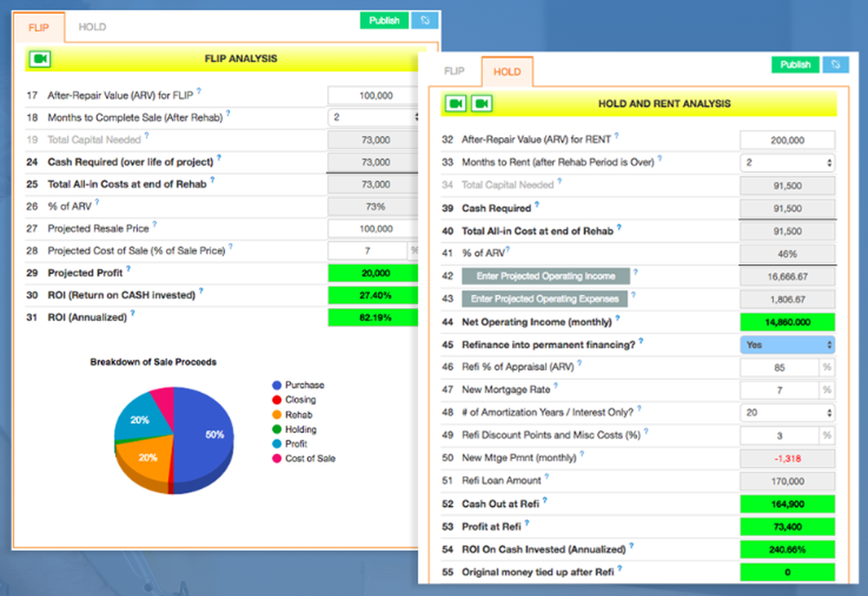The height and width of the screenshot is (596, 868).
Task: Click Projected Profit value 20,000
Action: pos(373,272)
